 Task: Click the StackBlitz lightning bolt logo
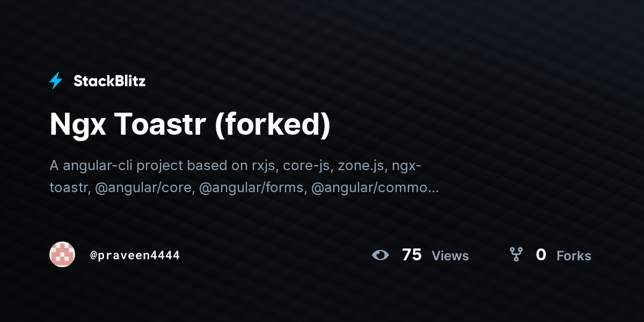[x=56, y=81]
